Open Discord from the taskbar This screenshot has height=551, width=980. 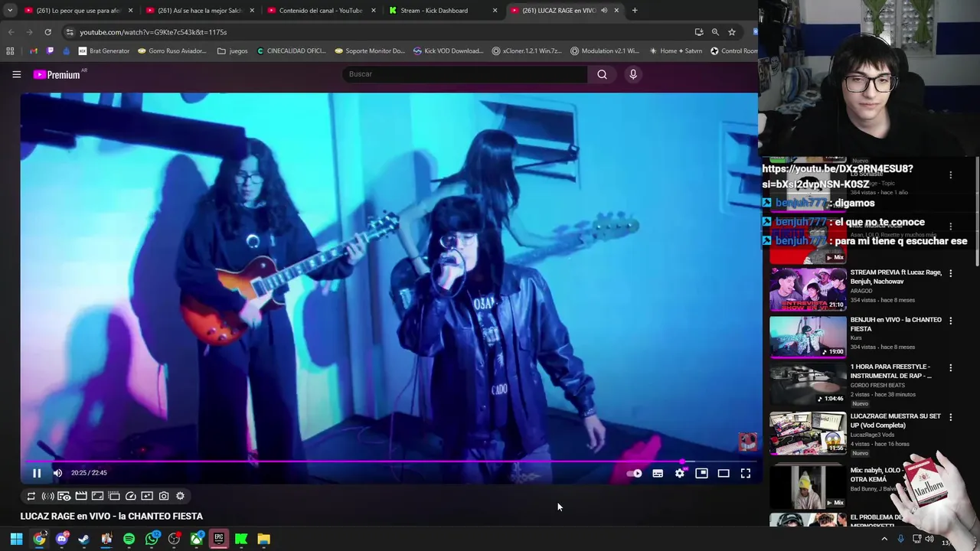61,539
